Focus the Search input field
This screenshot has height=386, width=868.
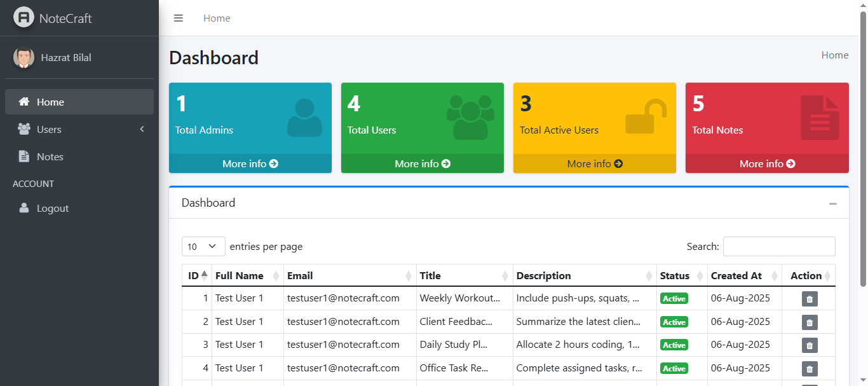point(779,247)
